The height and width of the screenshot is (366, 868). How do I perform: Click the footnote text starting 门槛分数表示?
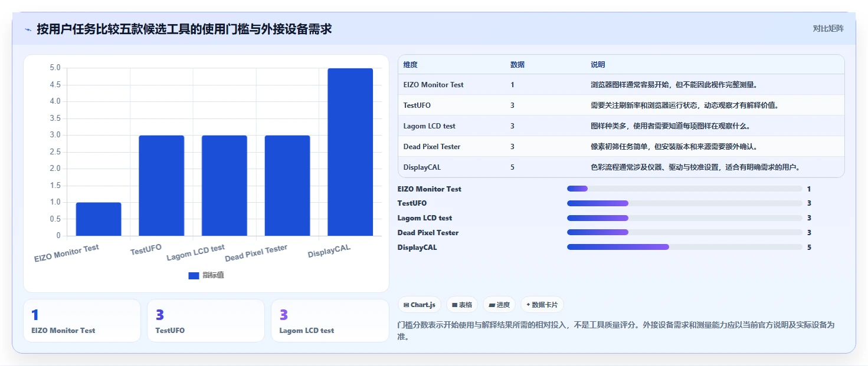pyautogui.click(x=617, y=331)
